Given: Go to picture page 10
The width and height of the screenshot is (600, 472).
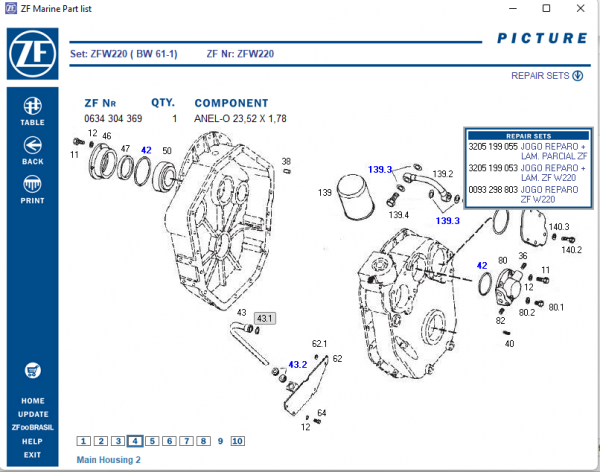Looking at the screenshot, I should tap(237, 441).
